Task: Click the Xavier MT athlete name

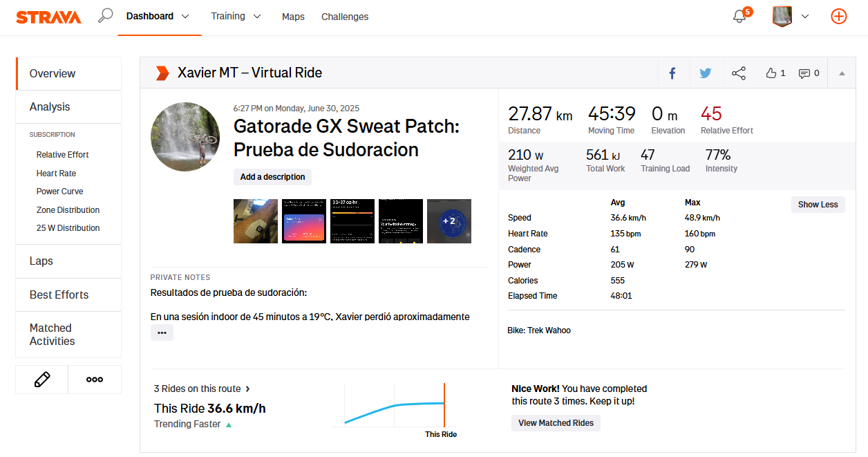Action: click(207, 73)
